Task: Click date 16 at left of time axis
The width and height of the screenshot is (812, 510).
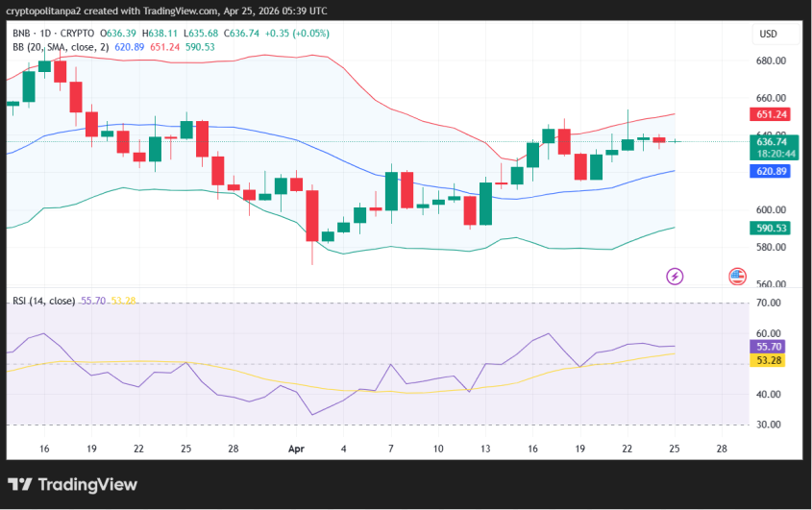Action: (x=43, y=449)
